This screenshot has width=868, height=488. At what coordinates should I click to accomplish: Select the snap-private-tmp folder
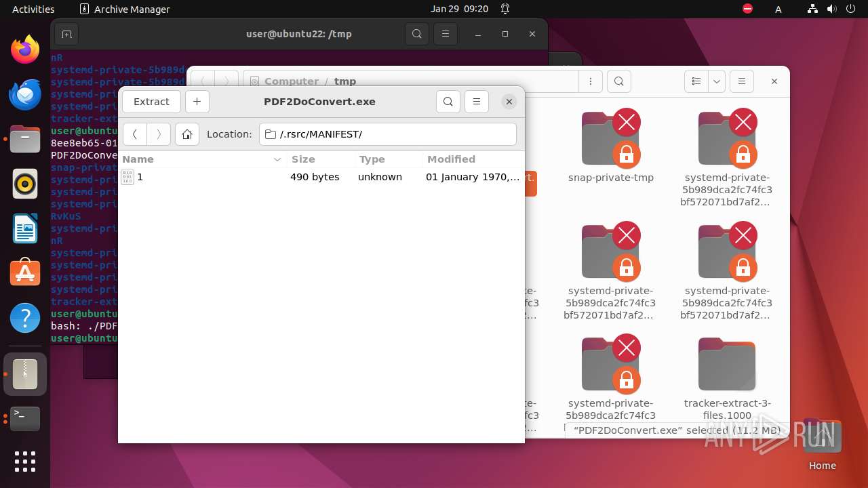(611, 146)
